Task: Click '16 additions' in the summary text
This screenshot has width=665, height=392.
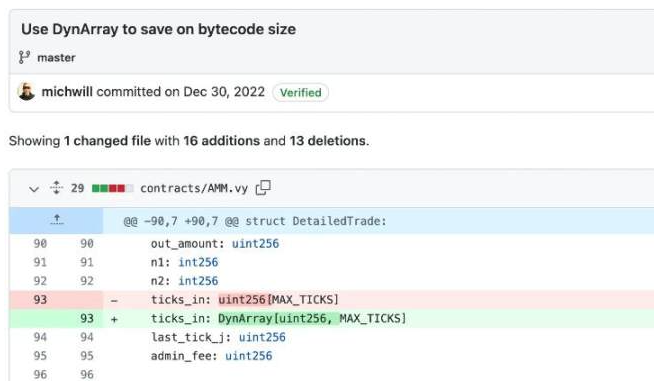Action: click(221, 141)
